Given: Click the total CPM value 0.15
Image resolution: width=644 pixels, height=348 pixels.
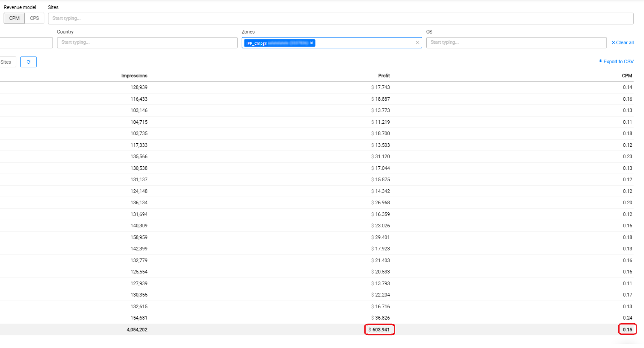Looking at the screenshot, I should click(627, 330).
